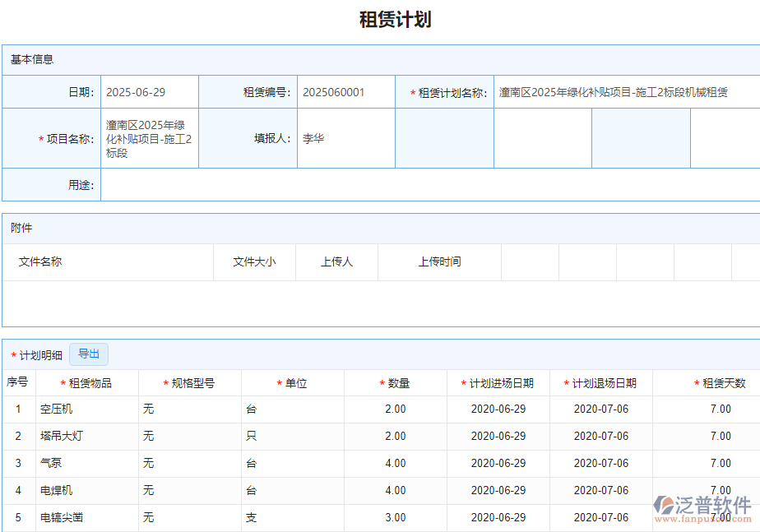Expand the 附件 attachments section

click(18, 228)
